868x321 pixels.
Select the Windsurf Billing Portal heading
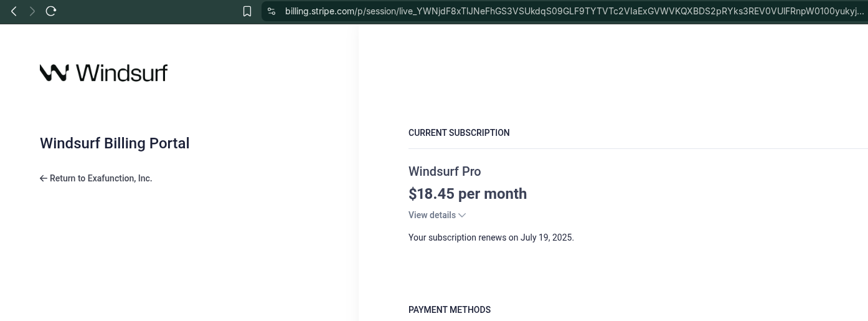click(115, 143)
